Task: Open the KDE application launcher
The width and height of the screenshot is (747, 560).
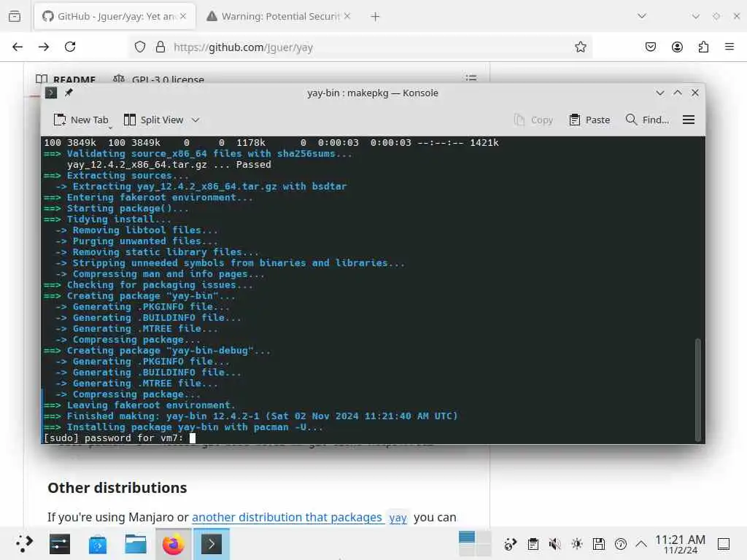Action: (x=24, y=544)
